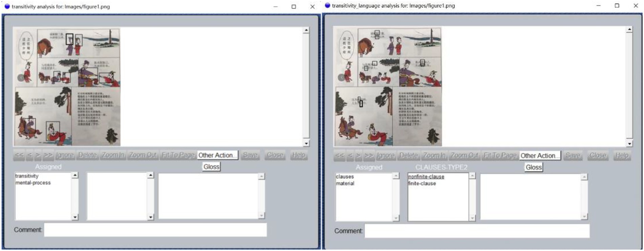Select 'clauses' in the Assigned list
Screen dimensions: 644x251
tap(345, 177)
